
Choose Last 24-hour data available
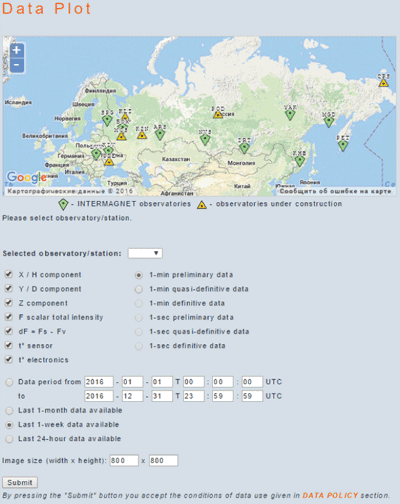coord(9,439)
